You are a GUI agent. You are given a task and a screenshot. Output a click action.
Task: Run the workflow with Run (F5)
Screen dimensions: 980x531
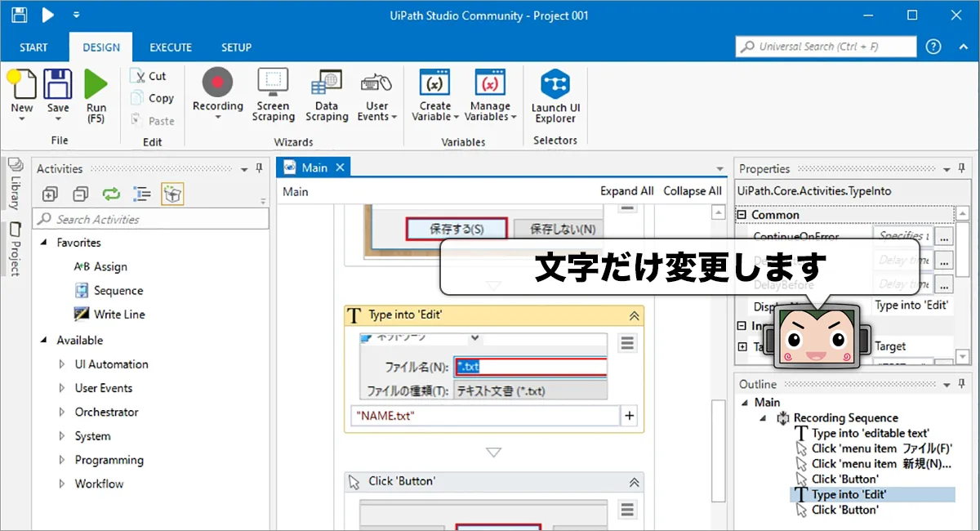96,96
